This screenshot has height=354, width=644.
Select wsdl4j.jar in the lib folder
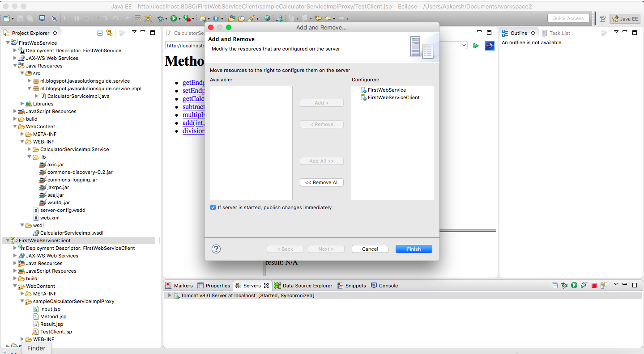(x=55, y=202)
